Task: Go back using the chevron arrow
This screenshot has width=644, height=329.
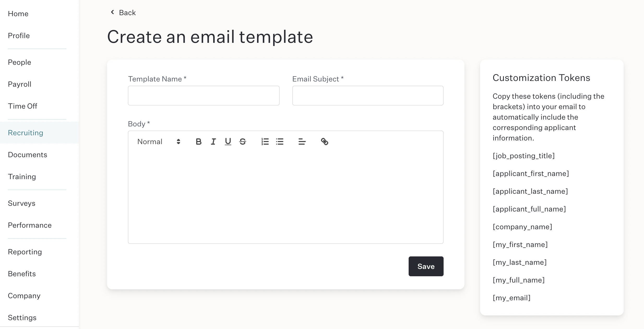Action: 112,12
